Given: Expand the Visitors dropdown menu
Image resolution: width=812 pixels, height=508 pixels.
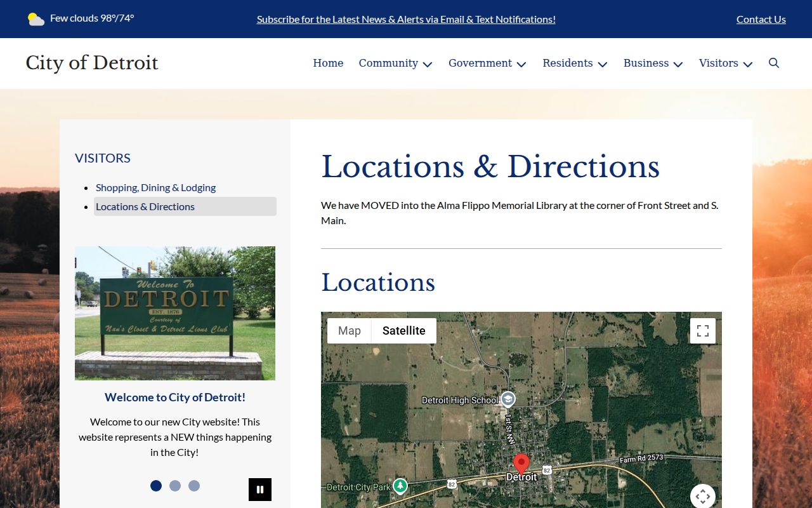Looking at the screenshot, I should (725, 63).
